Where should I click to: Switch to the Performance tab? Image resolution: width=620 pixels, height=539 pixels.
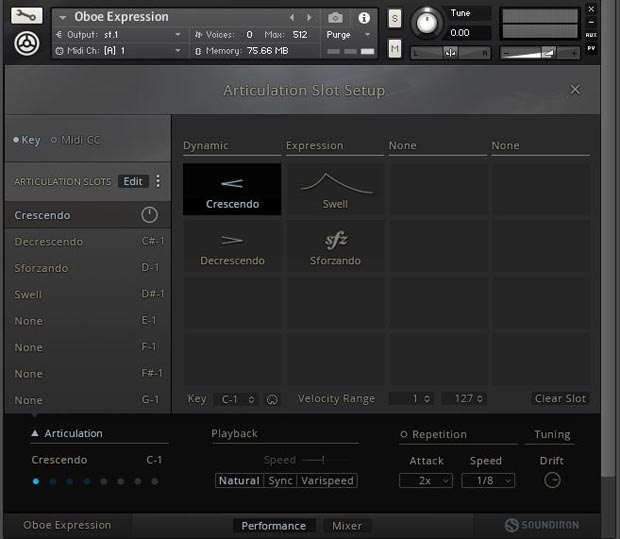(273, 526)
